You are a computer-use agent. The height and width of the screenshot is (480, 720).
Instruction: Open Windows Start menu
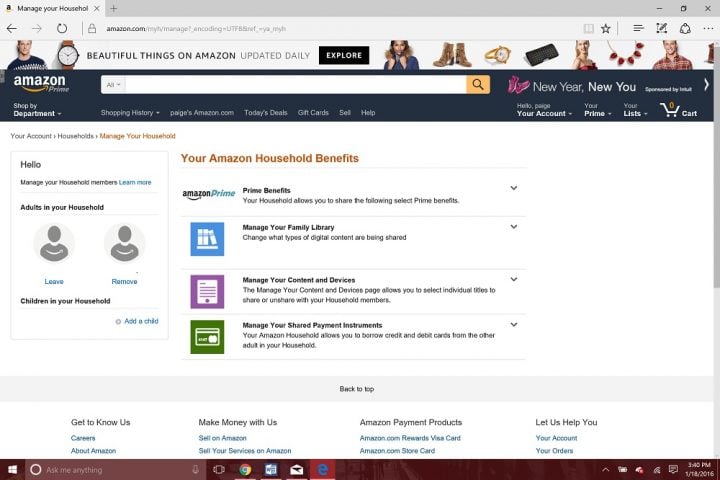12,469
